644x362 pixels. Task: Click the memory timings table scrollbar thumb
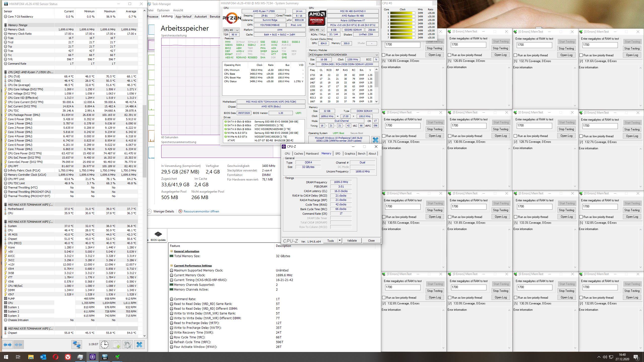(x=376, y=79)
